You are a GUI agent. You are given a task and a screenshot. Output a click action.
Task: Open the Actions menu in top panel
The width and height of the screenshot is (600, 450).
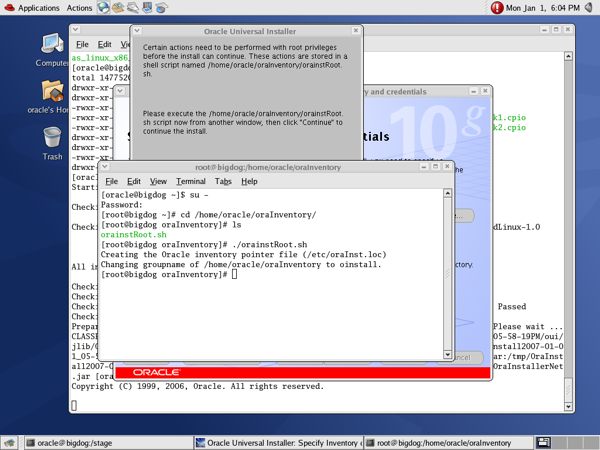(x=79, y=8)
